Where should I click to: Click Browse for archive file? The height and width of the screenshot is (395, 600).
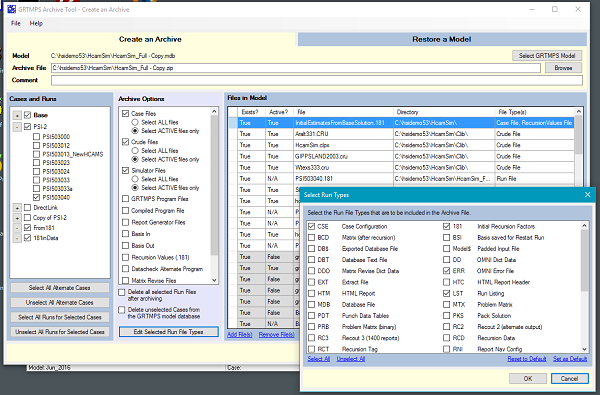pos(563,68)
